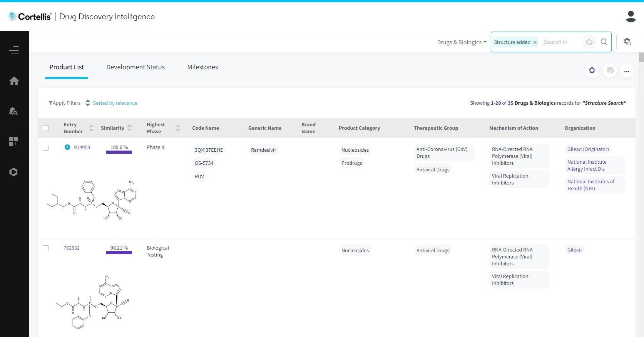Check the box for entry 762532
Viewport: 644px width, 337px height.
[x=45, y=248]
